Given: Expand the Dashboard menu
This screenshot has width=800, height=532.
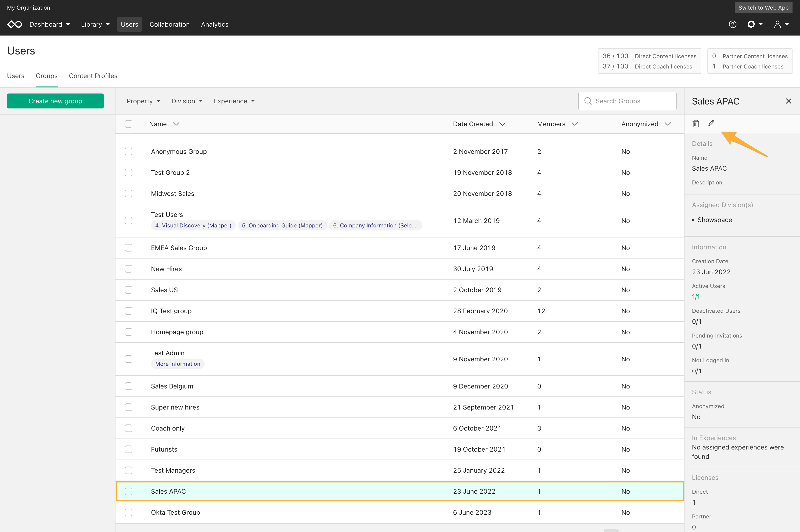Looking at the screenshot, I should pos(50,25).
